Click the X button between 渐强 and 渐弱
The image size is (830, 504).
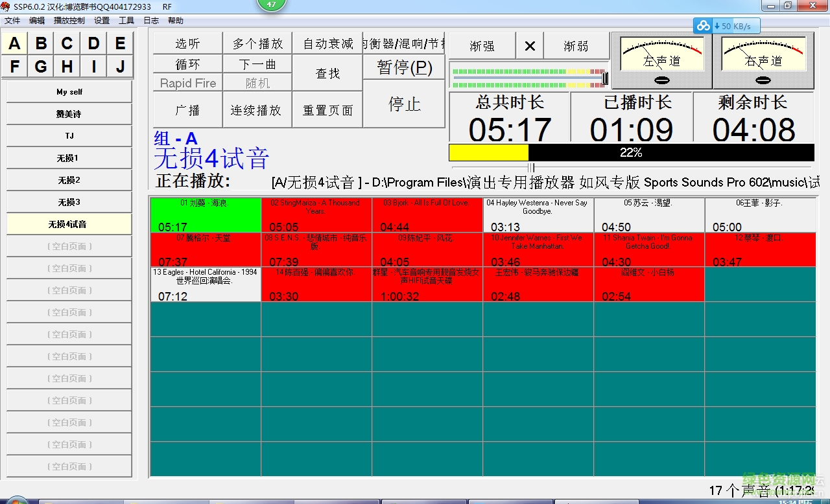pos(530,46)
